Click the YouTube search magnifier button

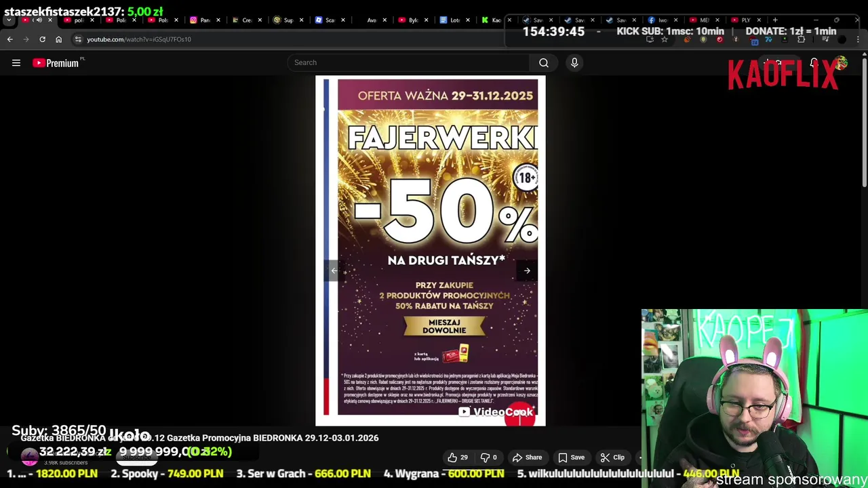tap(544, 63)
